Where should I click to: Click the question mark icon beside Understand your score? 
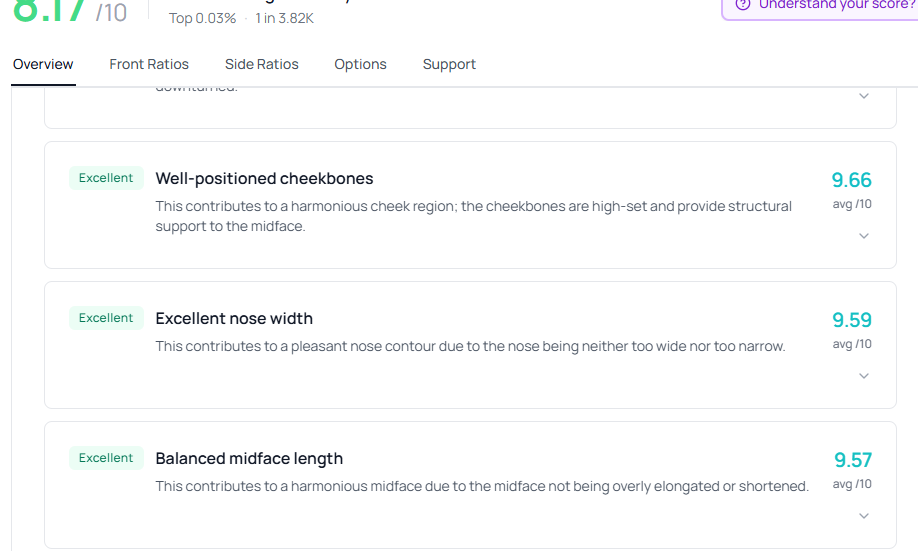[x=742, y=4]
